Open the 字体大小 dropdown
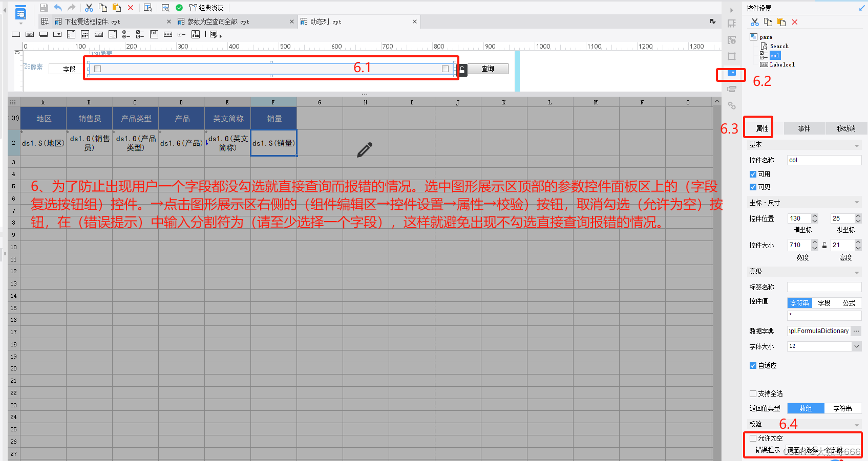This screenshot has width=868, height=461. (x=856, y=346)
